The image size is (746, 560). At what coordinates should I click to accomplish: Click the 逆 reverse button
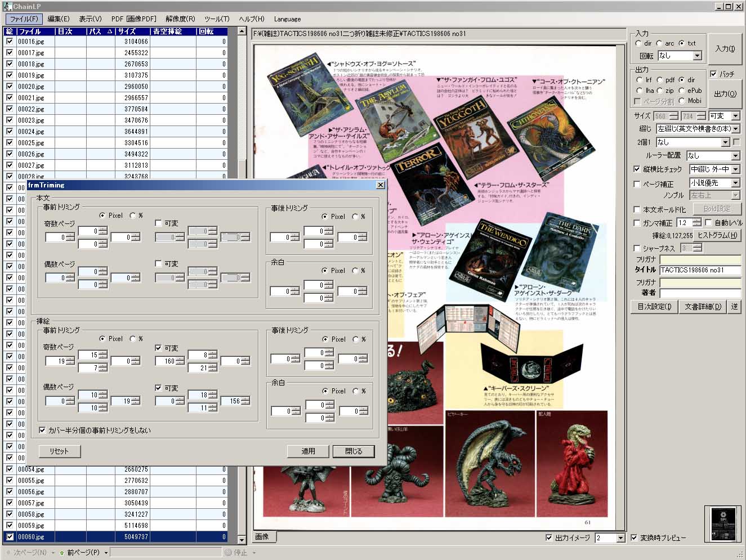tap(734, 307)
